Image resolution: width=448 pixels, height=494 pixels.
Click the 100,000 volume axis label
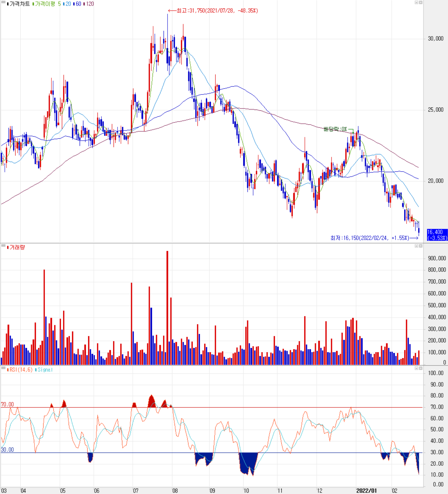tap(437, 353)
